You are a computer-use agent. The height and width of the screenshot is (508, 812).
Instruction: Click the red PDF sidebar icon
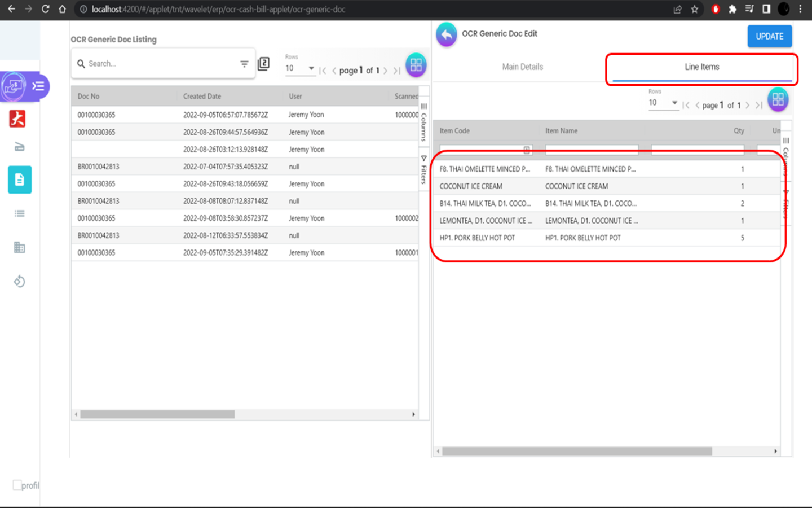click(x=17, y=119)
